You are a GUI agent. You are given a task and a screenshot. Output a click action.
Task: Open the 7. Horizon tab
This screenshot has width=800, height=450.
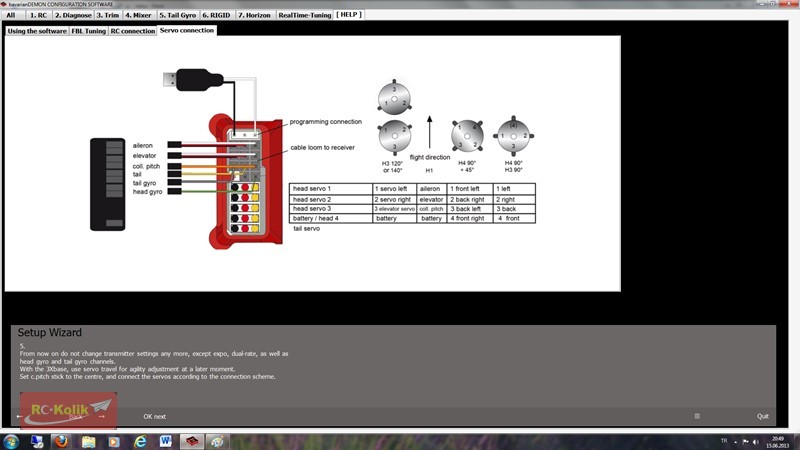pyautogui.click(x=254, y=15)
